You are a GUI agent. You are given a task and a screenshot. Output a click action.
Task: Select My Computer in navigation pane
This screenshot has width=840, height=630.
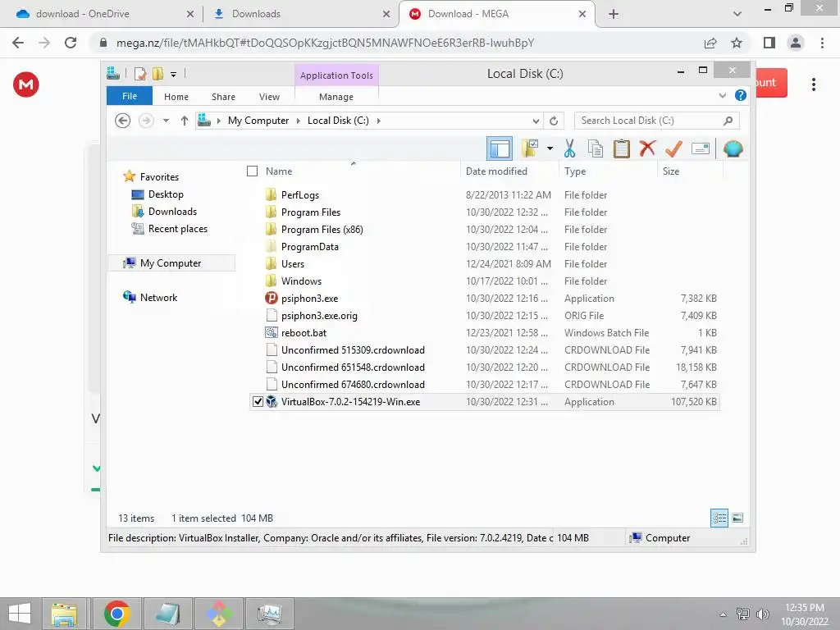171,263
